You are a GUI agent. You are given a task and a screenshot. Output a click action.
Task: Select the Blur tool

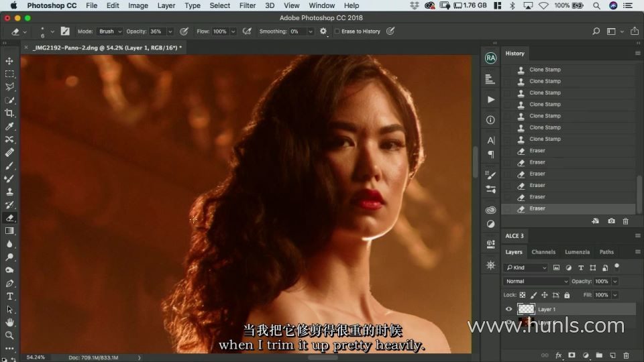click(9, 244)
